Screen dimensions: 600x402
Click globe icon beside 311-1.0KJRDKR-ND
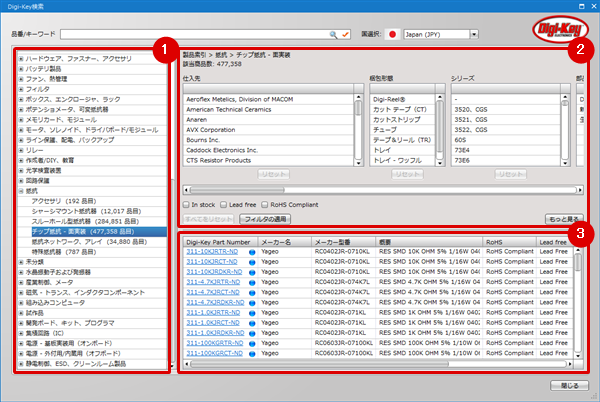click(252, 333)
